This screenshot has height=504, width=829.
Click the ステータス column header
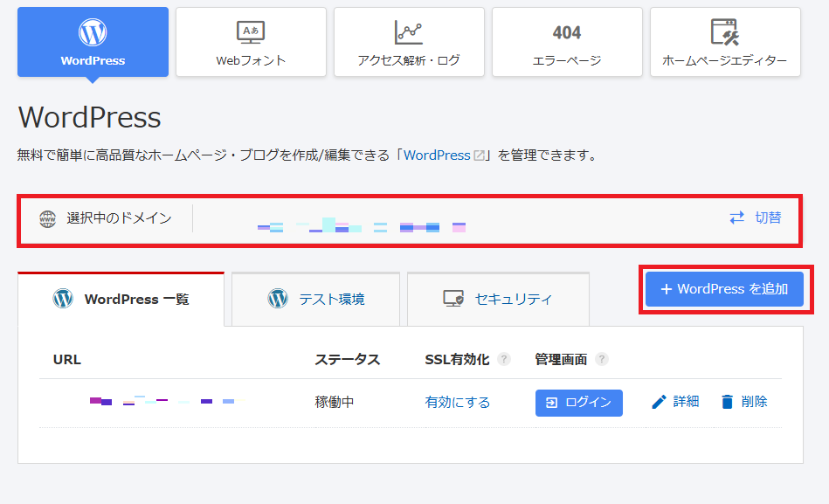coord(348,360)
